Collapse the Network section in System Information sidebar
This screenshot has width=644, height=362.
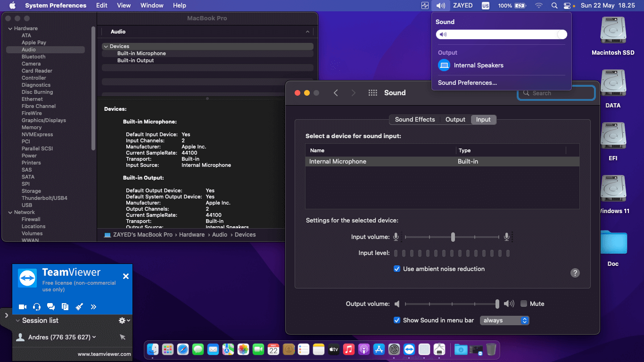(10, 213)
